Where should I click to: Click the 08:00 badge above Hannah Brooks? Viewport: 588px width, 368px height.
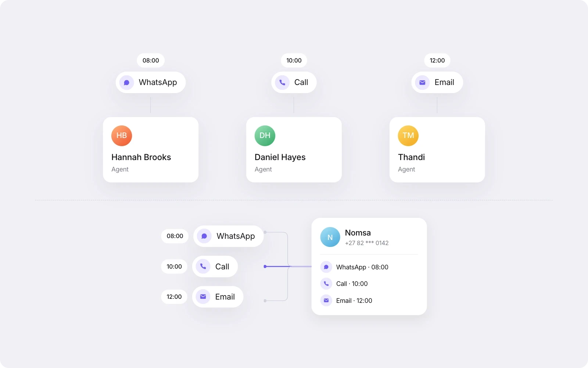point(151,60)
